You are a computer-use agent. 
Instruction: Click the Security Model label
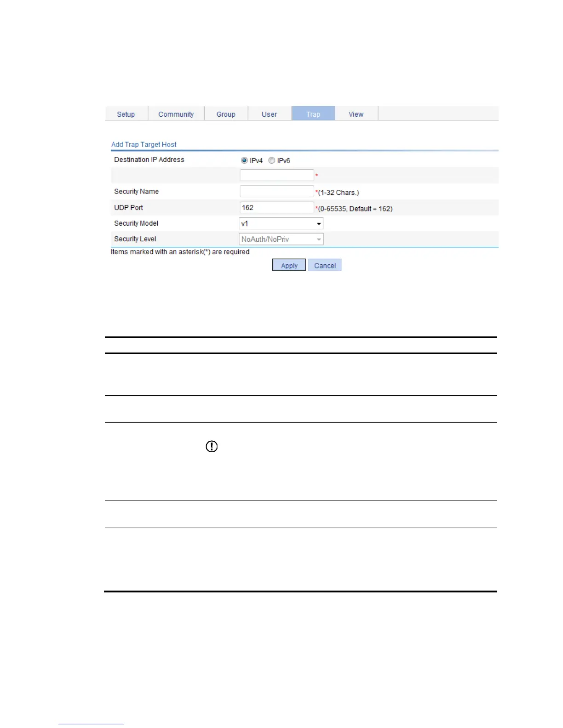[x=136, y=223]
